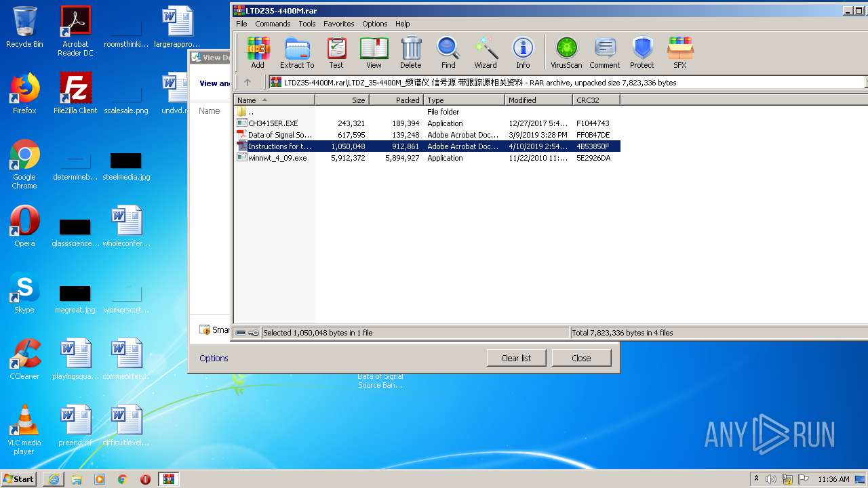Show hidden tray icons arrow
The image size is (868, 488).
tap(755, 479)
